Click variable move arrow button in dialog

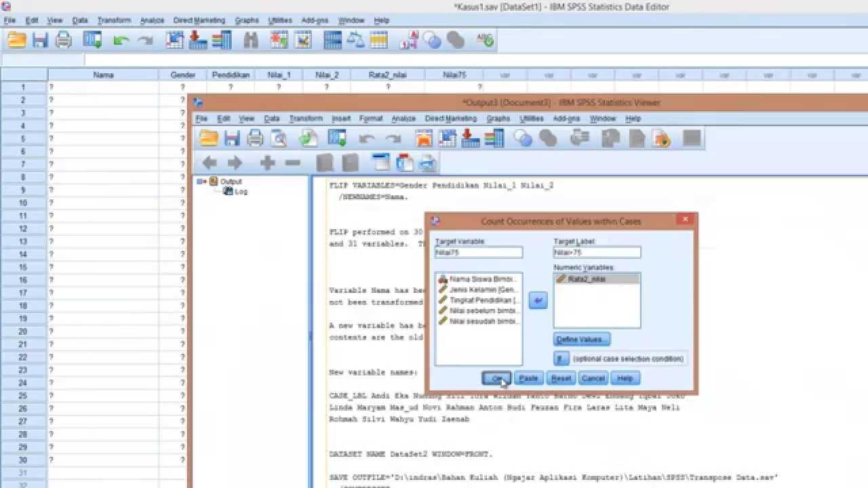538,300
